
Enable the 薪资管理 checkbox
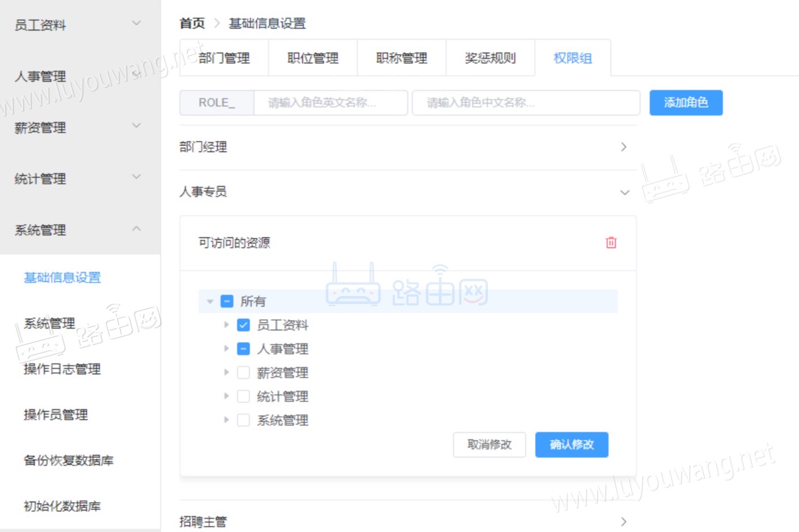[x=243, y=372]
